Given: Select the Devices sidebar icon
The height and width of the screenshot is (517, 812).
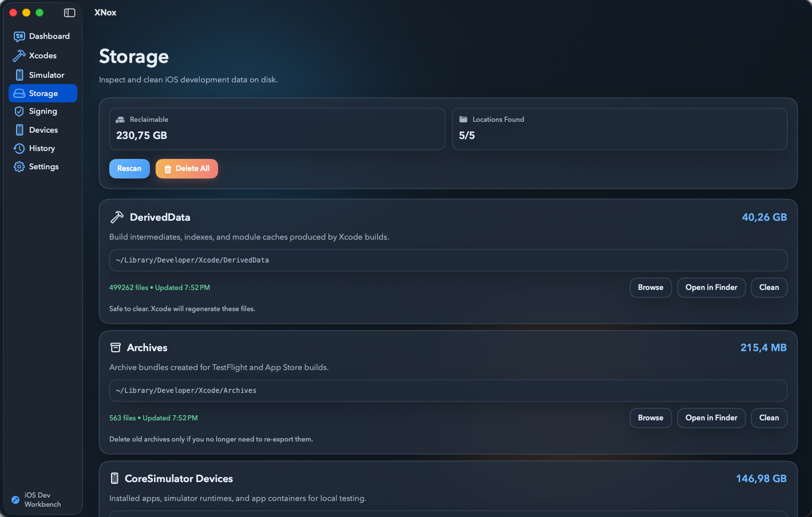Looking at the screenshot, I should [x=19, y=130].
